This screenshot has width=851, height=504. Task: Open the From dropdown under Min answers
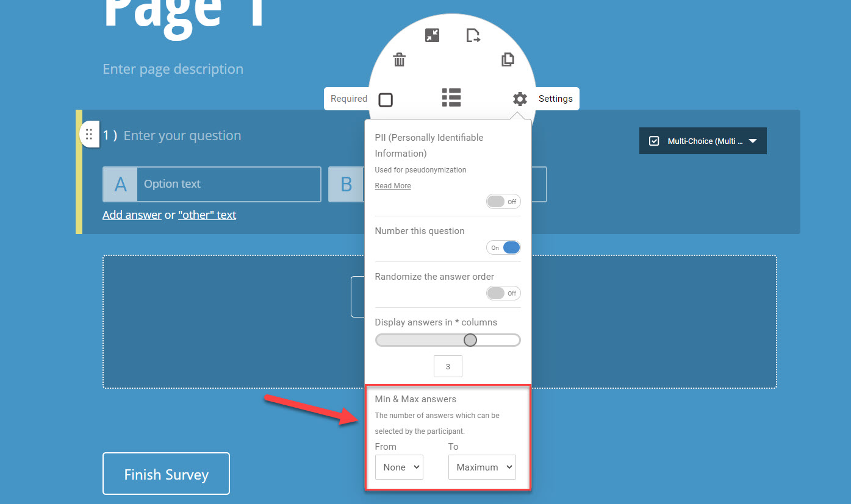(399, 467)
